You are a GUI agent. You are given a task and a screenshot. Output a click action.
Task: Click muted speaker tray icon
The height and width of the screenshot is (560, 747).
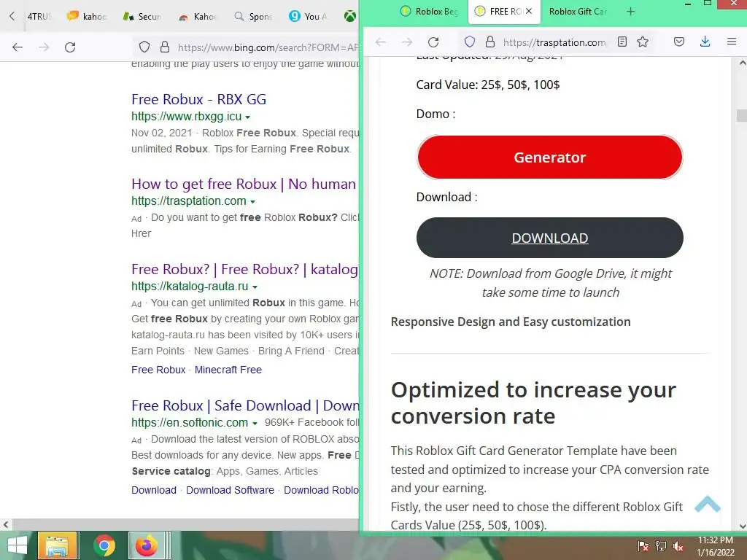click(x=678, y=546)
